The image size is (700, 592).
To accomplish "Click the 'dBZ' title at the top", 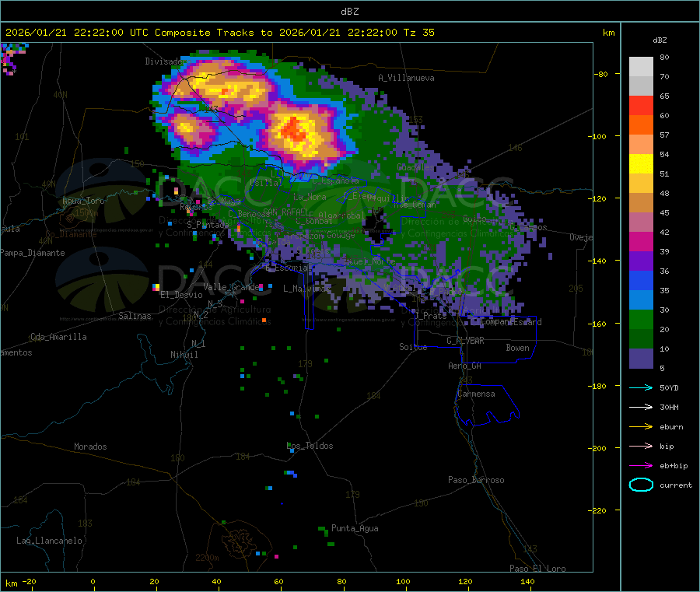I will 349,12.
